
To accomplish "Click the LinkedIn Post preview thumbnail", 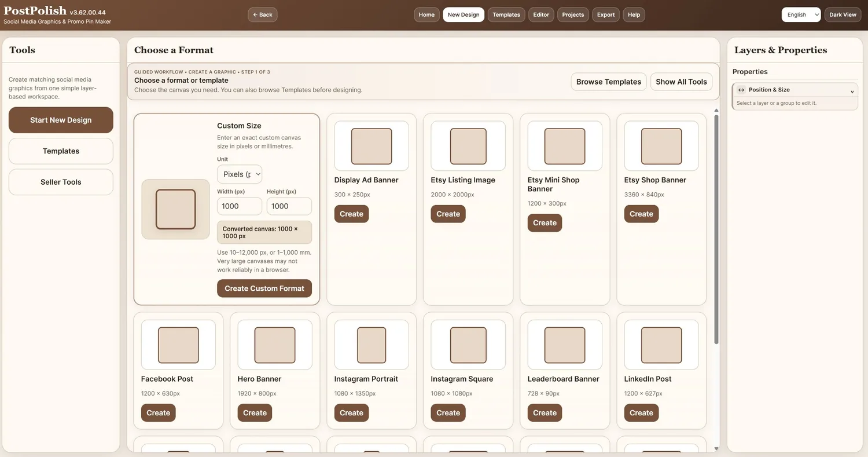I will pyautogui.click(x=661, y=345).
